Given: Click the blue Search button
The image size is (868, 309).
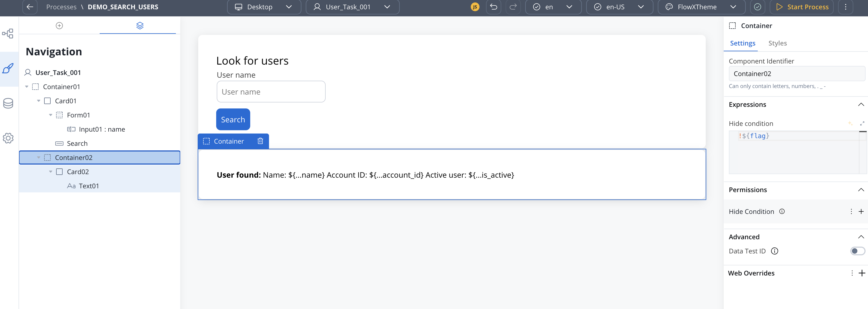Looking at the screenshot, I should click(233, 119).
